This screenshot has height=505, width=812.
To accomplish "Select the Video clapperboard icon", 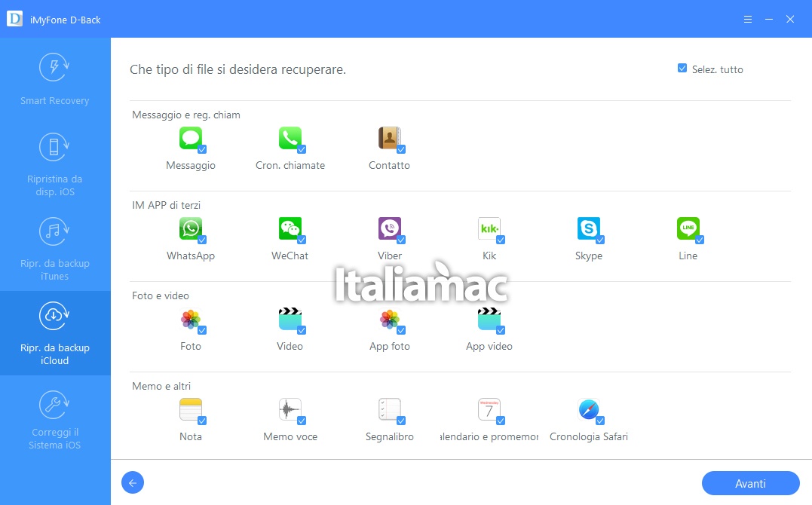I will pos(290,319).
